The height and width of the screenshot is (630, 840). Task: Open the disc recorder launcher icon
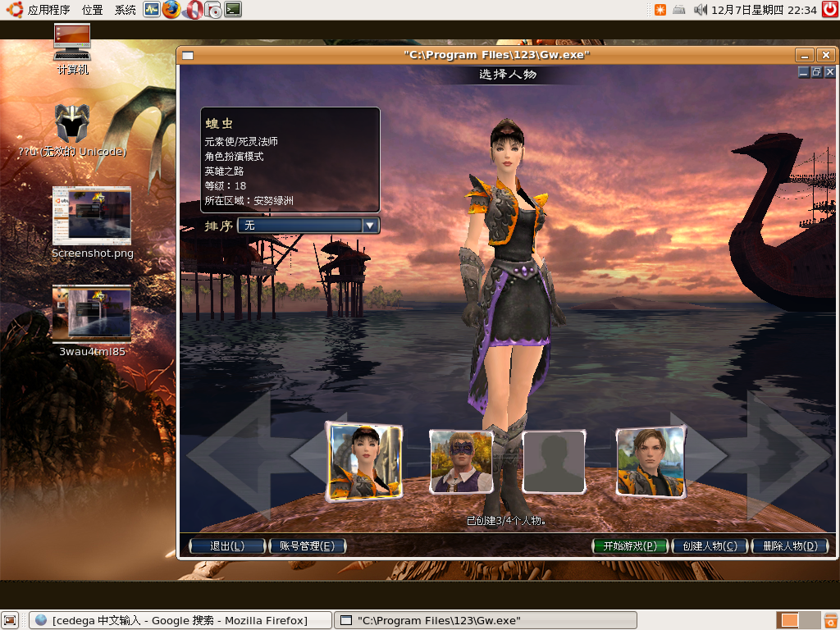(x=213, y=10)
